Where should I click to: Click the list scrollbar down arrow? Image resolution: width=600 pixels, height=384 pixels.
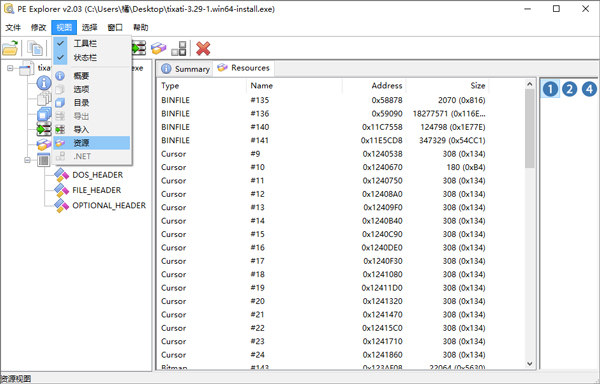(530, 364)
